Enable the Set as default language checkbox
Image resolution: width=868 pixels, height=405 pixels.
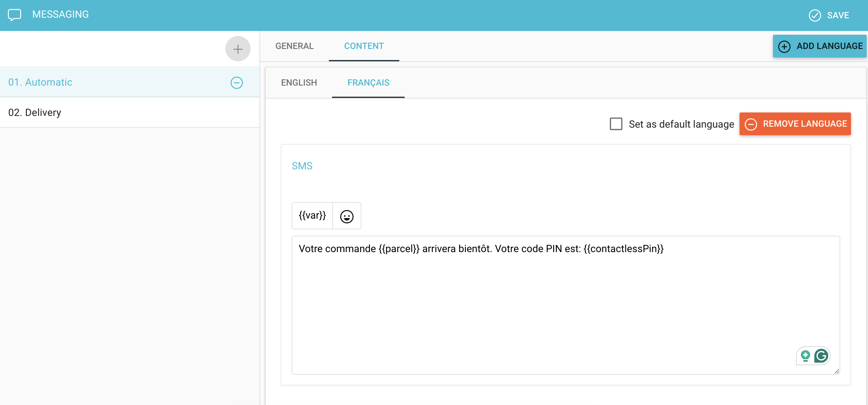[x=615, y=124]
